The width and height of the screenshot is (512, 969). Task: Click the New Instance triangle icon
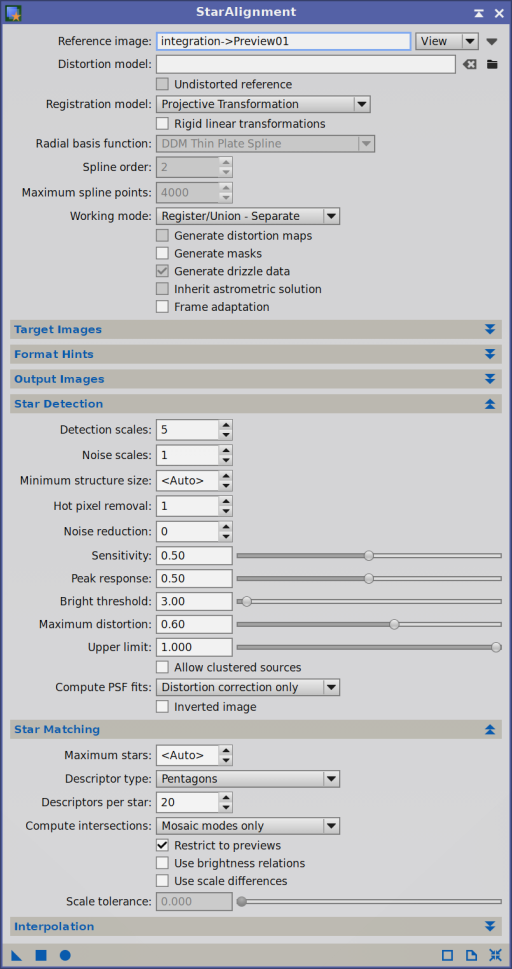(17, 955)
